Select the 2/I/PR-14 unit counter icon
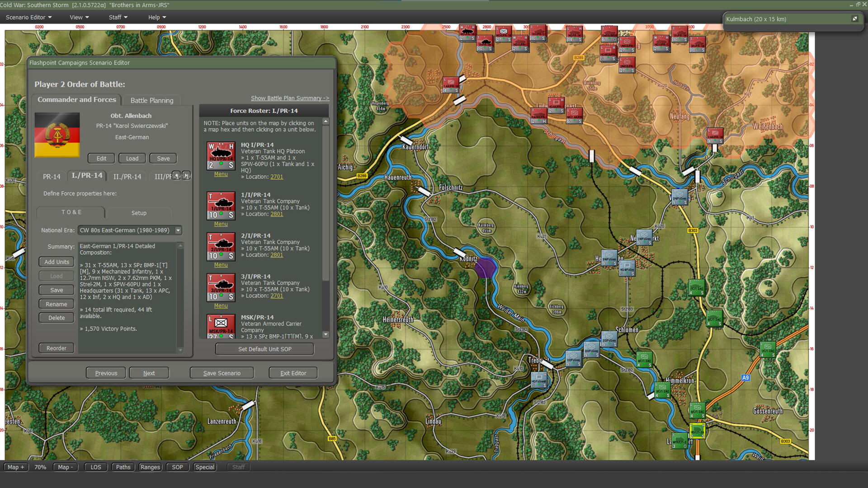868x488 pixels. click(x=221, y=246)
